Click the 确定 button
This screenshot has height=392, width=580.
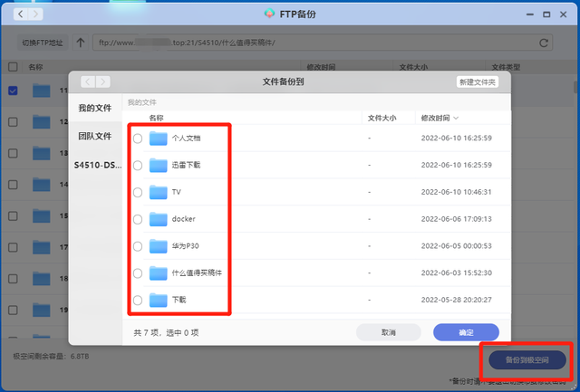coord(466,332)
